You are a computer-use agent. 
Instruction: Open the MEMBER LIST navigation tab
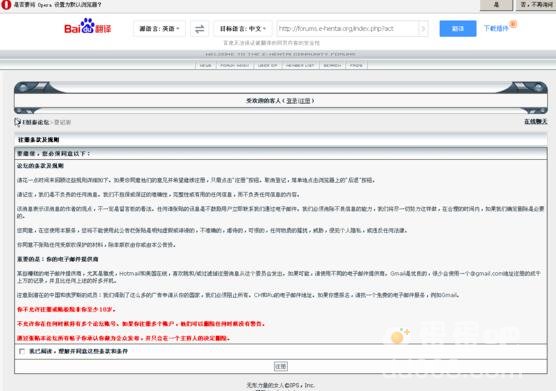pos(300,66)
